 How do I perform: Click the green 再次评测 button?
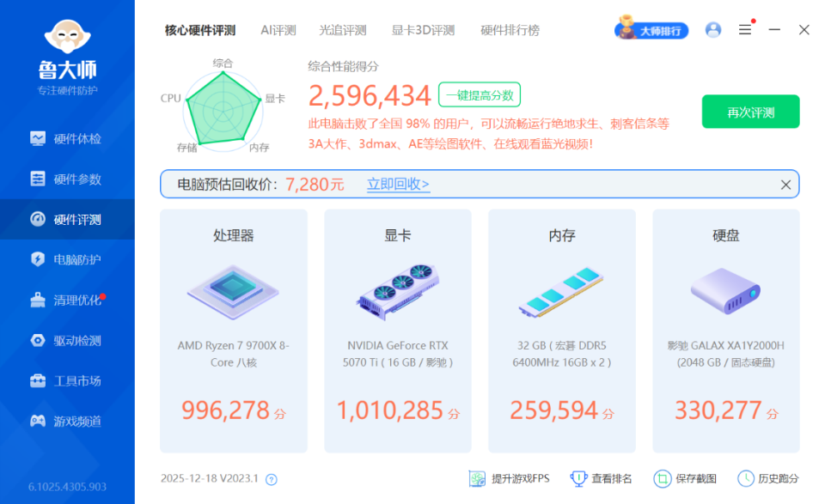[750, 112]
